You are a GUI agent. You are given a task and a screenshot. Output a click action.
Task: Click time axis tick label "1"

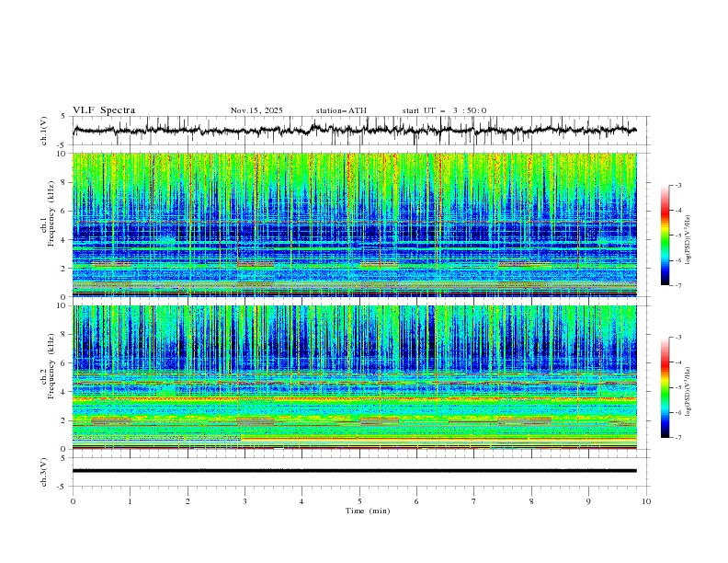click(130, 501)
